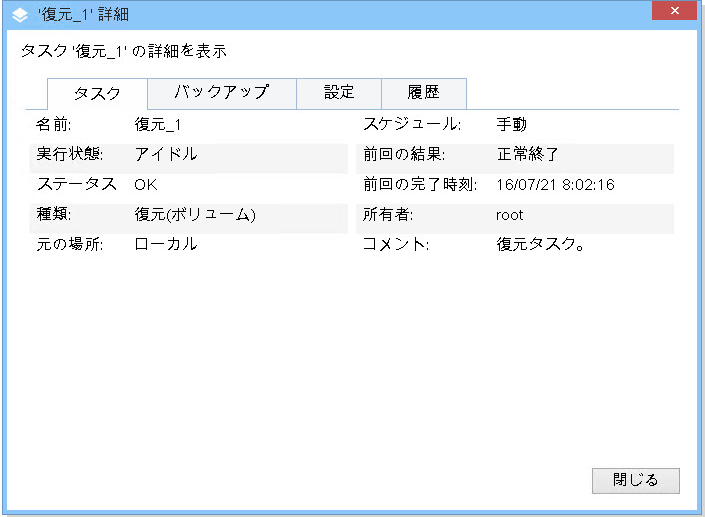Click the heading タスク '復元_1' の詳細を表示
Viewport: 705px width, 517px height.
pos(130,51)
